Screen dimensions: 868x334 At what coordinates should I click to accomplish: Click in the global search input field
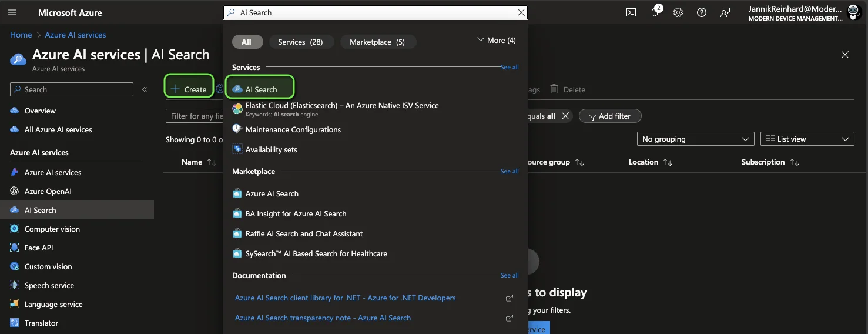tap(376, 12)
